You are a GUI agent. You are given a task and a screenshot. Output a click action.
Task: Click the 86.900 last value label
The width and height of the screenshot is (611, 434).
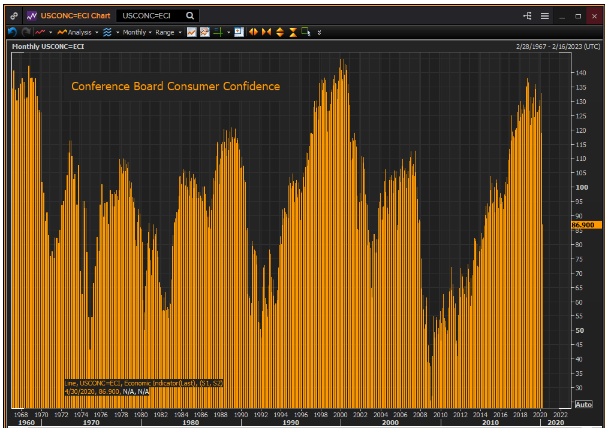point(586,225)
